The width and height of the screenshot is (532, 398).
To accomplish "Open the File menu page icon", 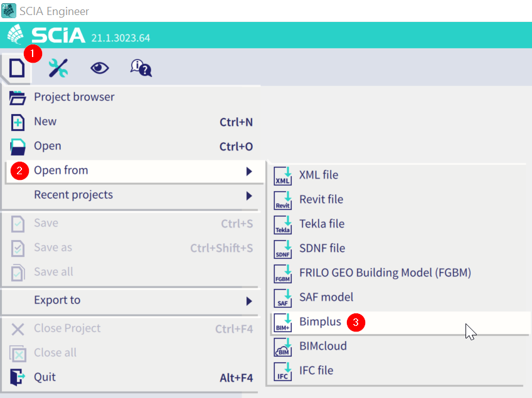I will 16,67.
